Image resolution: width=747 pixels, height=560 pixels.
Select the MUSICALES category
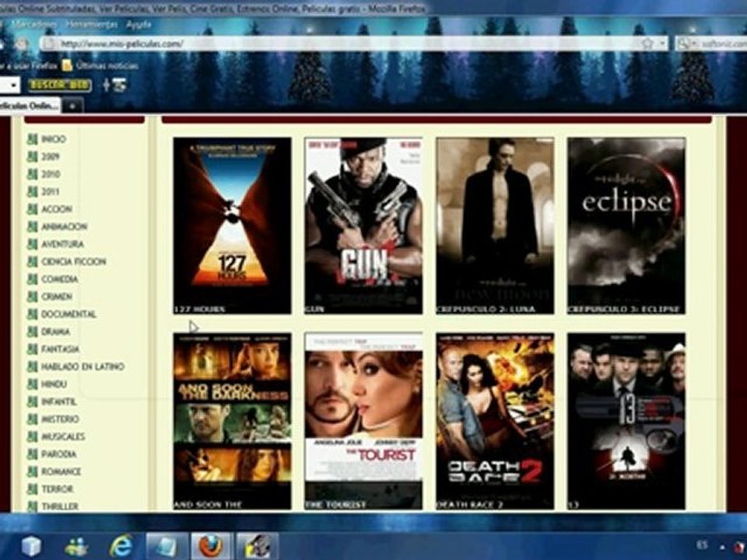(63, 436)
